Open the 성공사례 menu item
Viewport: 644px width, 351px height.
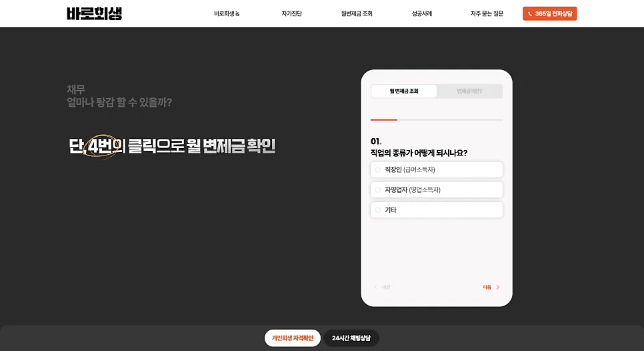click(422, 13)
